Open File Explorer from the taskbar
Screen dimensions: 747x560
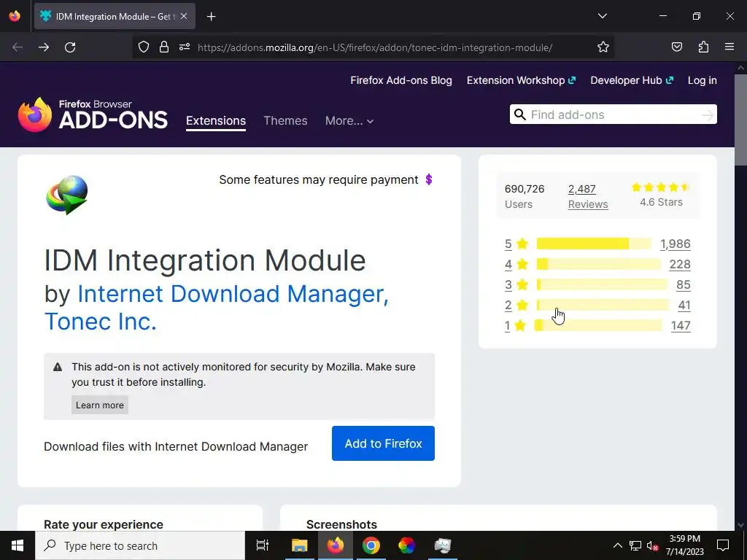pyautogui.click(x=300, y=545)
